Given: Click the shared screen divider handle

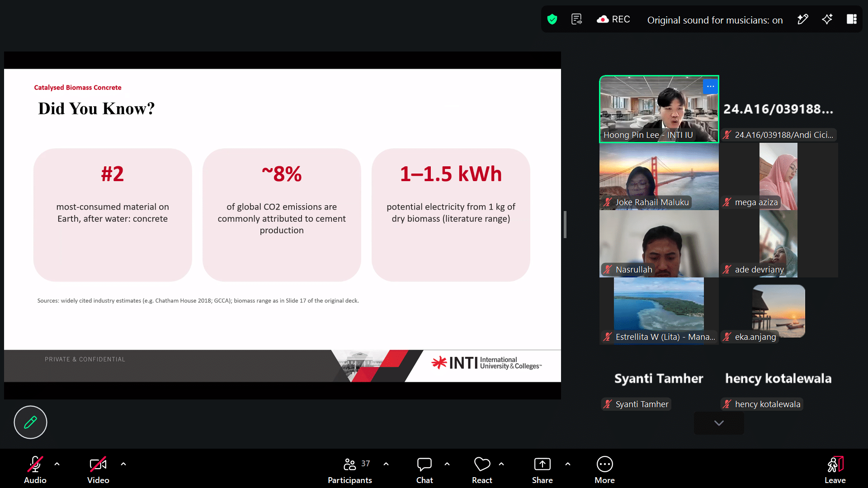Looking at the screenshot, I should pos(565,225).
